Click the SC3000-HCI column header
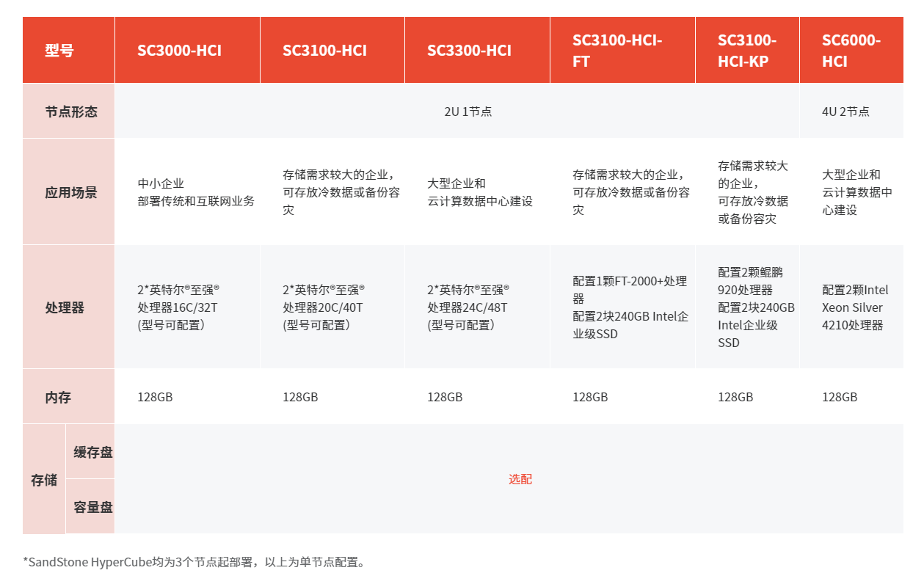This screenshot has width=924, height=584. (x=179, y=51)
